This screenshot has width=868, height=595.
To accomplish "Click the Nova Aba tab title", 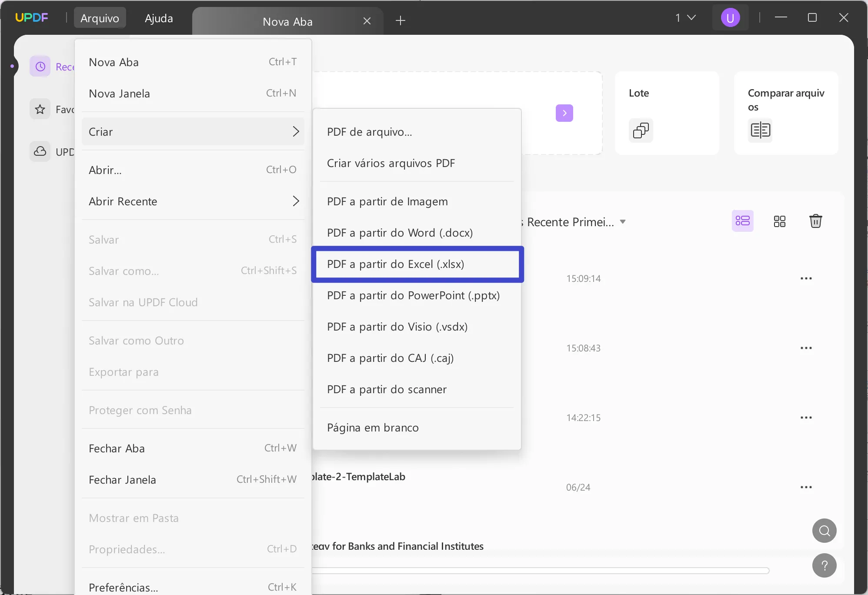I will tap(287, 21).
